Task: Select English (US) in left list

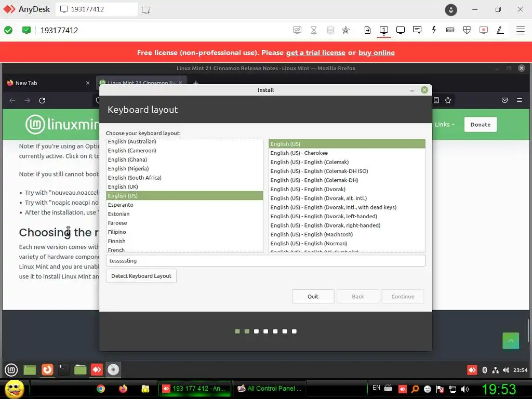Action: (184, 196)
